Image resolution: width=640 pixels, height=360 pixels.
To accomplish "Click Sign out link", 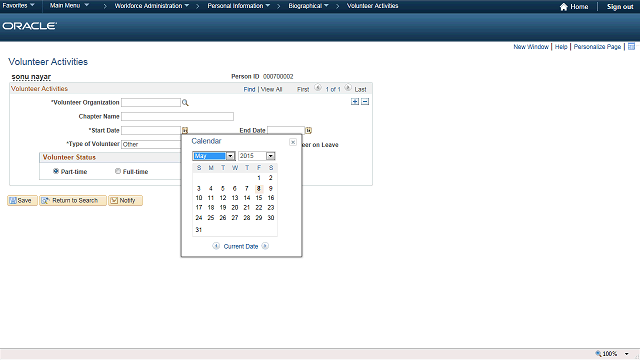I will tap(620, 7).
